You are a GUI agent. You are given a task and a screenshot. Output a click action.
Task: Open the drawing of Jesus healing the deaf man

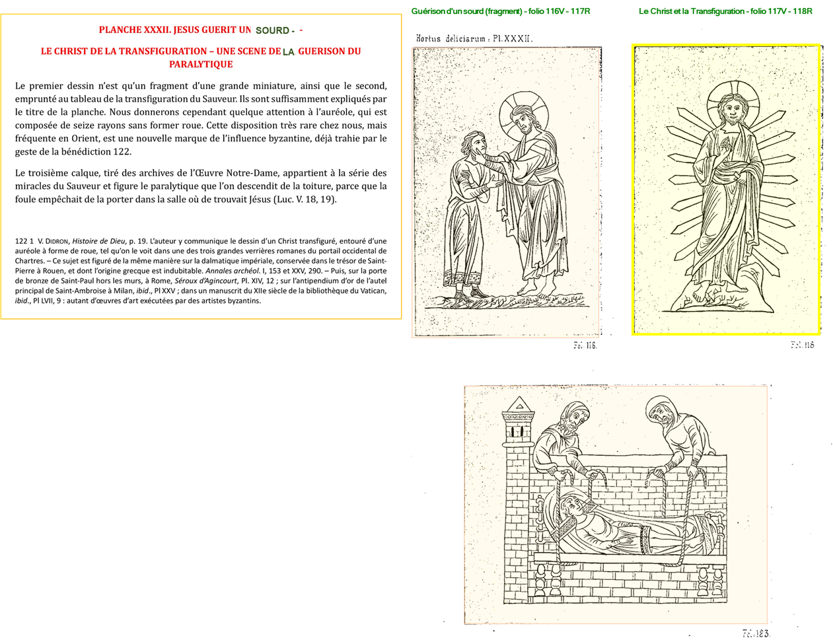point(507,192)
